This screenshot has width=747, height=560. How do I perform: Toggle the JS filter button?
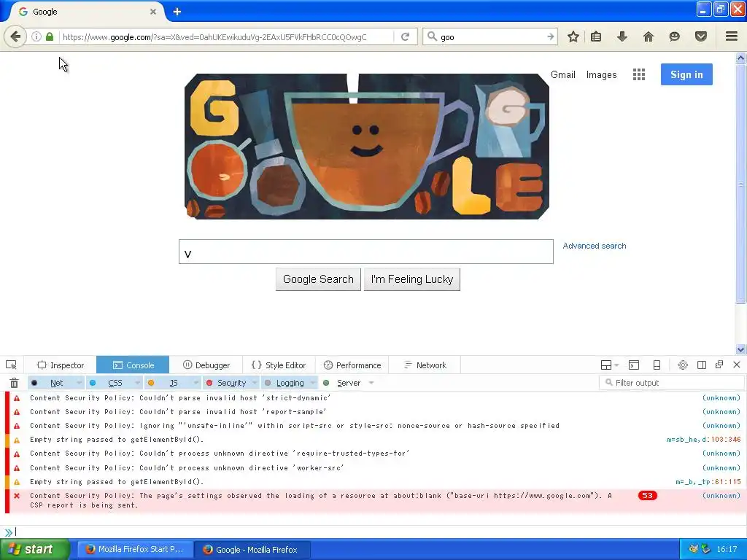click(x=169, y=383)
